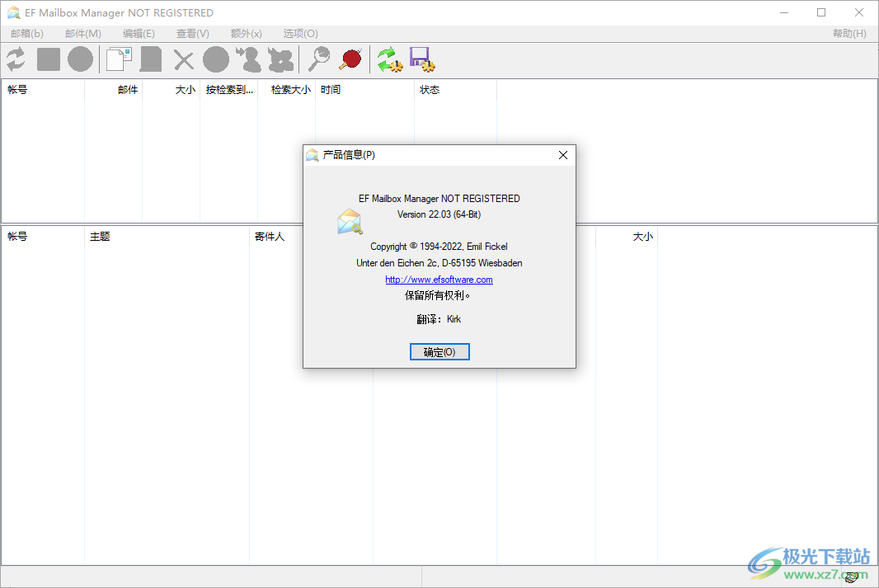Click the 寄件人 column header
Image resolution: width=879 pixels, height=588 pixels.
275,237
